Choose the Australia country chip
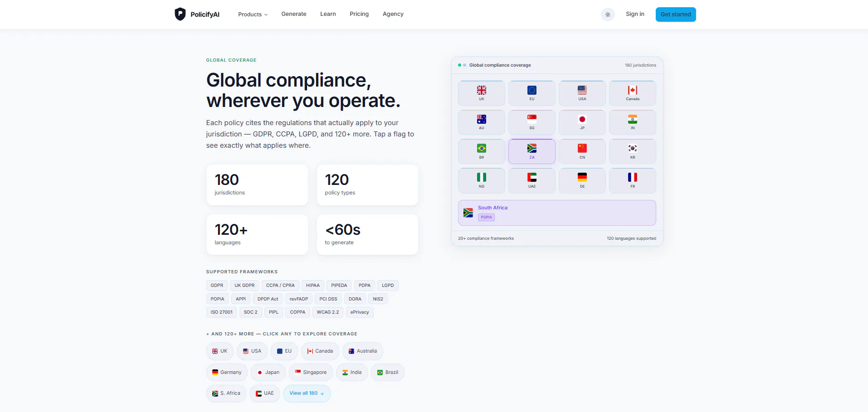Image resolution: width=868 pixels, height=412 pixels. [x=363, y=351]
